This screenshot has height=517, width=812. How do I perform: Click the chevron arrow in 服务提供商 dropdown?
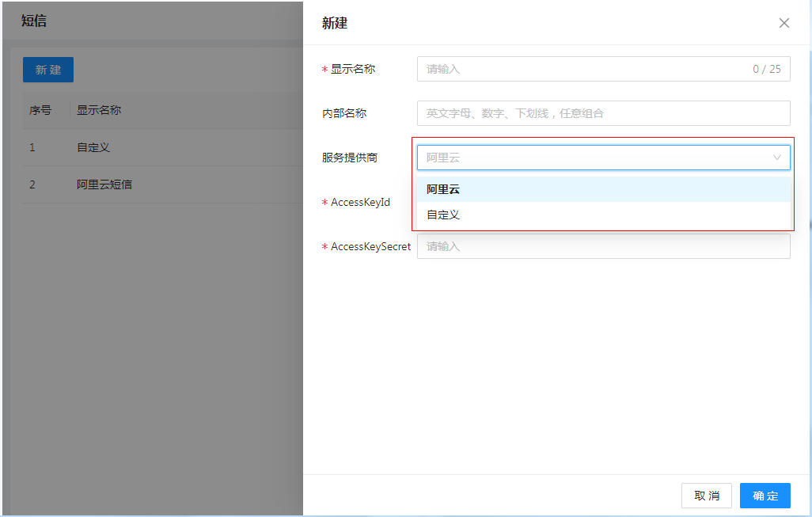(776, 158)
